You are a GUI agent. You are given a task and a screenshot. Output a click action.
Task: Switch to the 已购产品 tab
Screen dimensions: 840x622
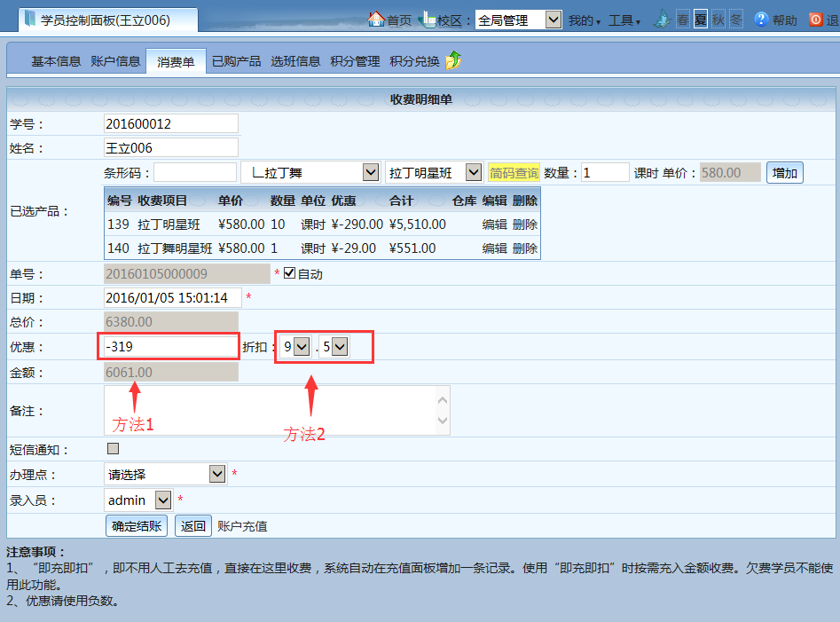(236, 61)
